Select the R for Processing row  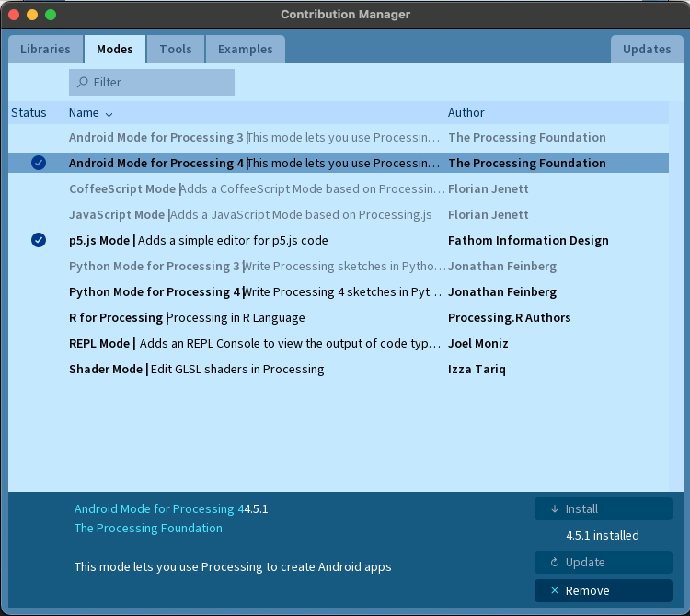339,317
